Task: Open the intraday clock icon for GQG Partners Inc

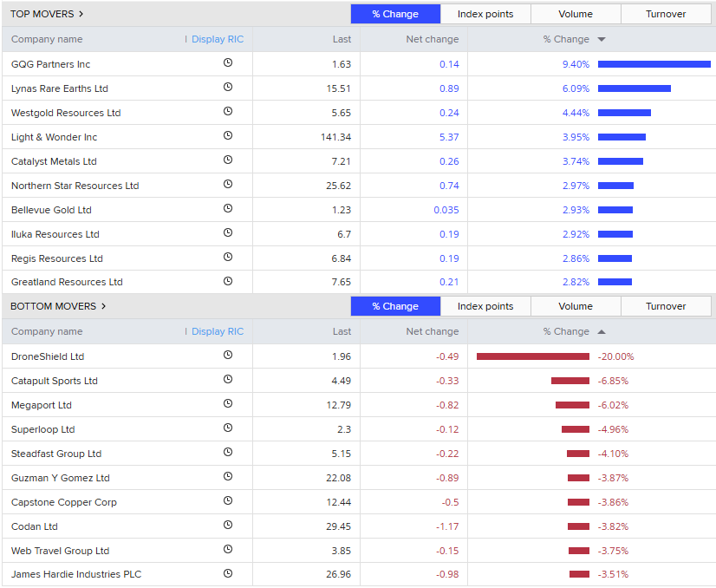Action: 228,62
